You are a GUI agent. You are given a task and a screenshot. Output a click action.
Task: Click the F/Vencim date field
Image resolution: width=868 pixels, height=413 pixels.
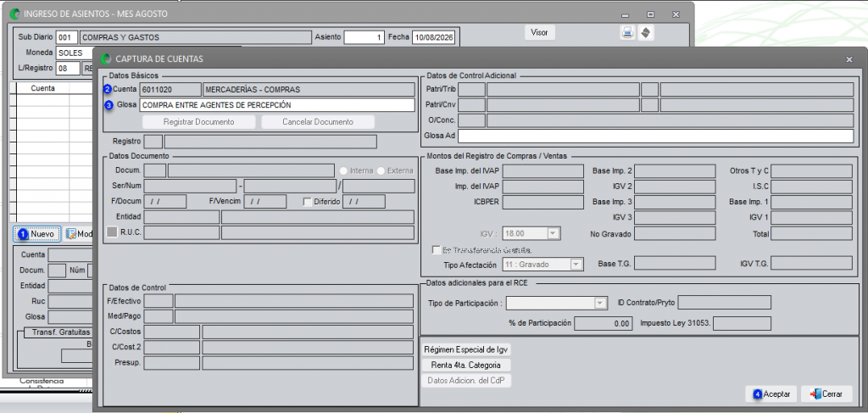pyautogui.click(x=265, y=202)
